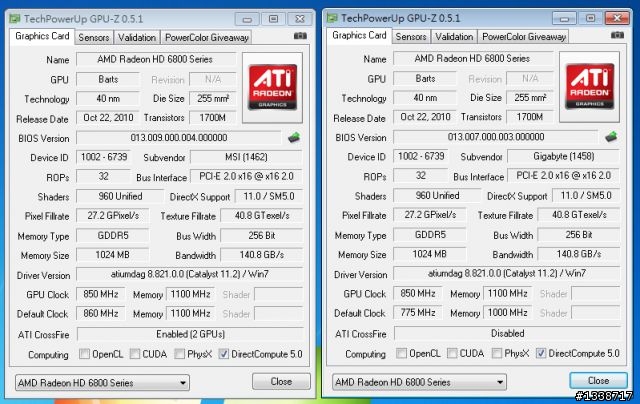
Task: Click Pixel Fillrate 27.2 GPixel/s in left window
Action: tap(113, 215)
